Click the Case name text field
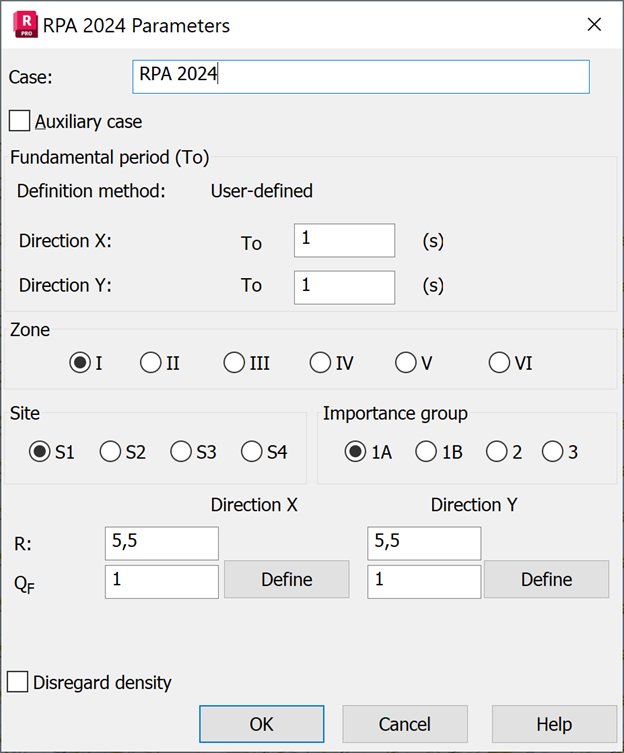The width and height of the screenshot is (624, 753). coord(360,76)
